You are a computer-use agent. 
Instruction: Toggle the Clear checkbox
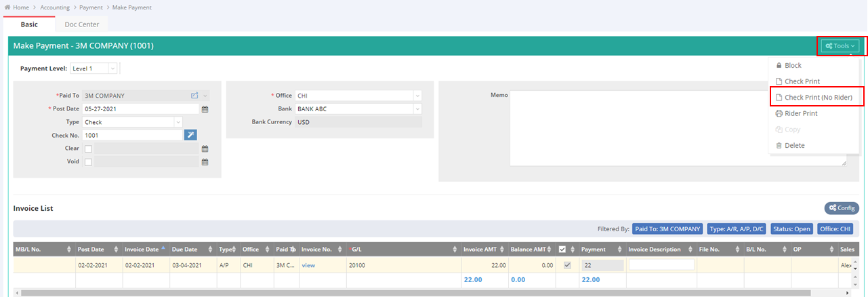click(x=88, y=148)
